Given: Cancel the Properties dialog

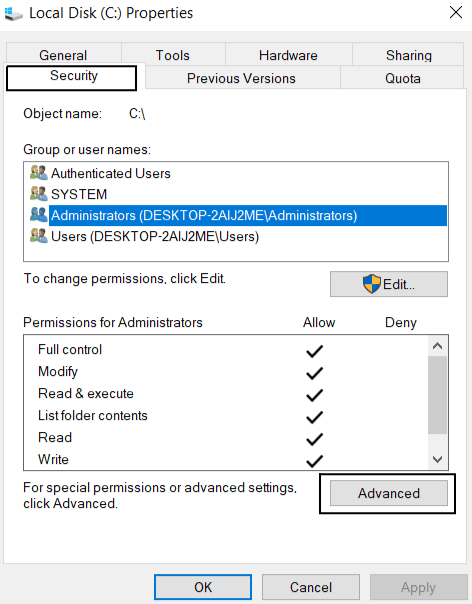Looking at the screenshot, I should coord(311,587).
